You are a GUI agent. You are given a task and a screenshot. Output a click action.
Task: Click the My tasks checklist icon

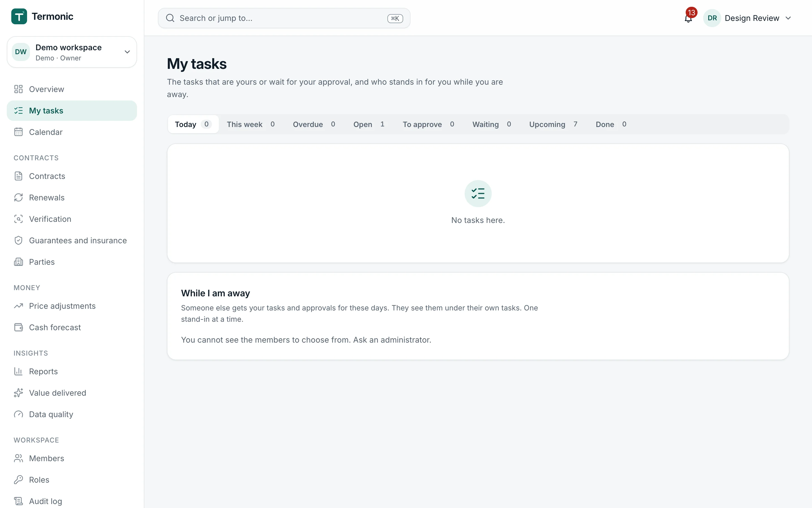click(x=18, y=111)
